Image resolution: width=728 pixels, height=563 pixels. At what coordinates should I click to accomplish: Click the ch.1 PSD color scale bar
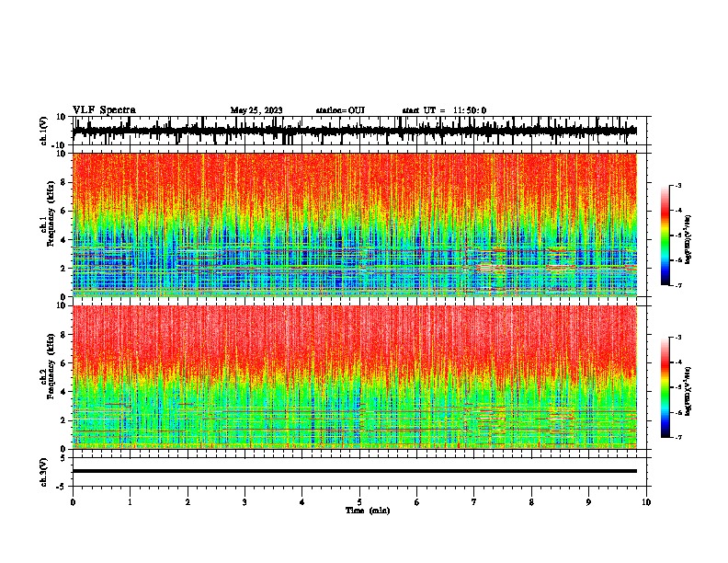pos(665,236)
